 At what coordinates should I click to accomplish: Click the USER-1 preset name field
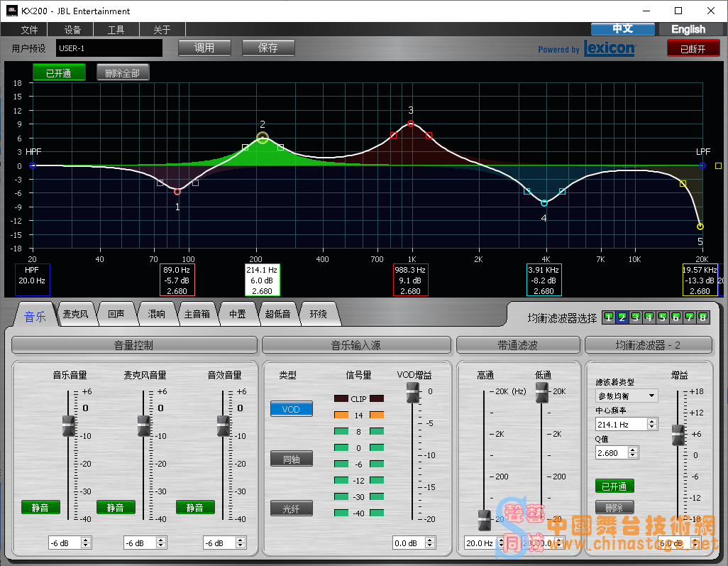click(x=109, y=48)
